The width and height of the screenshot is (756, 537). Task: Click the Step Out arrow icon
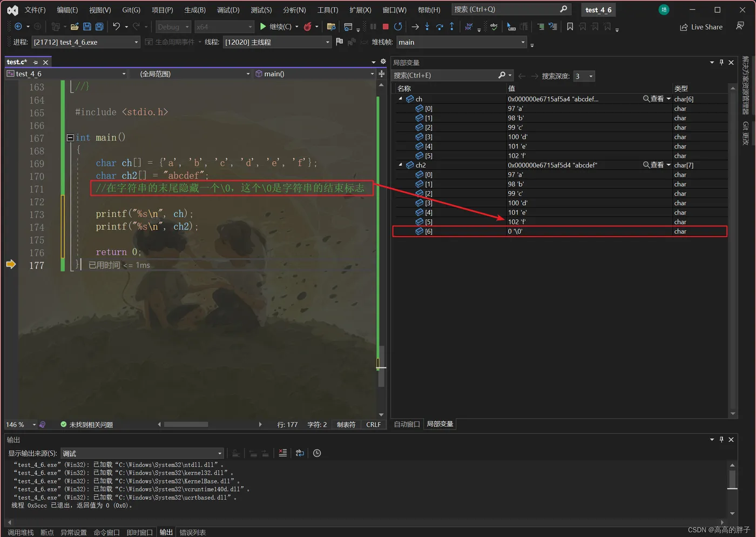tap(452, 26)
